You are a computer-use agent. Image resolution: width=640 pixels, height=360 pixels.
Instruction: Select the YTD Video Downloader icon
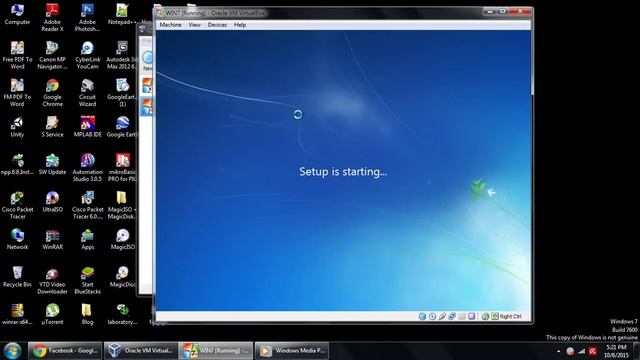52,280
